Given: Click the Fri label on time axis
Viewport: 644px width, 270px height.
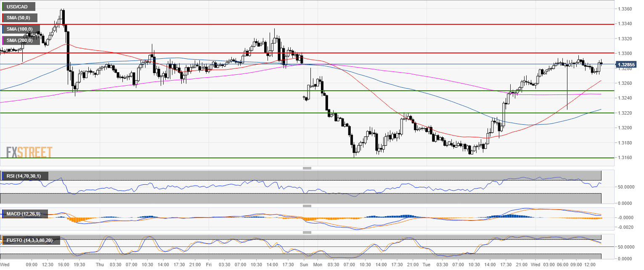Looking at the screenshot, I should tap(209, 265).
